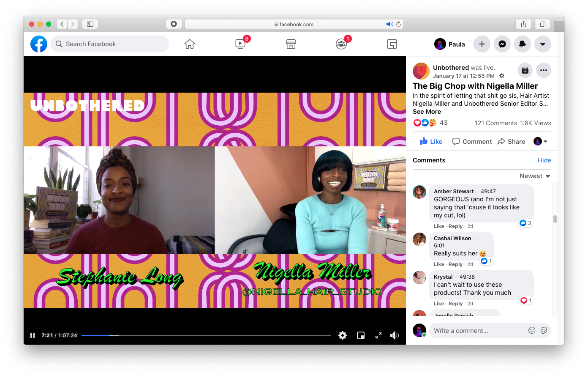Viewport: 588px width, 376px height.
Task: Click the facebook.com address bar
Action: point(294,24)
